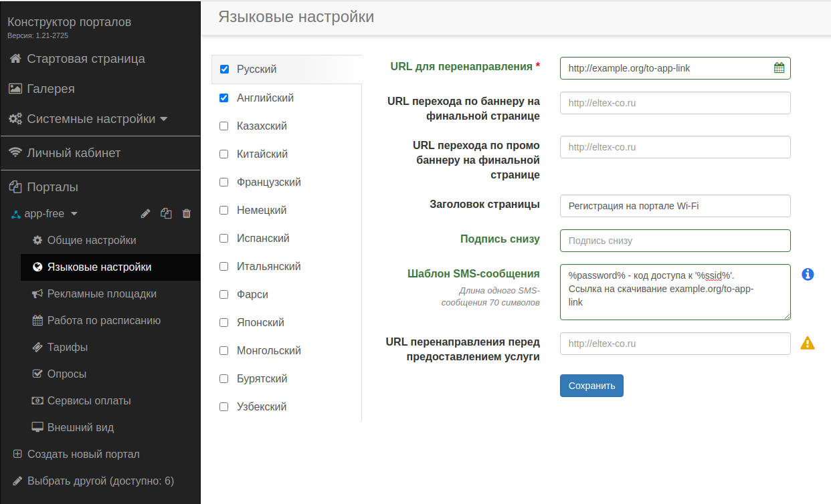Viewport: 831px width, 504px height.
Task: Click the Wi-Fi icon beside Личный кабинет
Action: (15, 153)
